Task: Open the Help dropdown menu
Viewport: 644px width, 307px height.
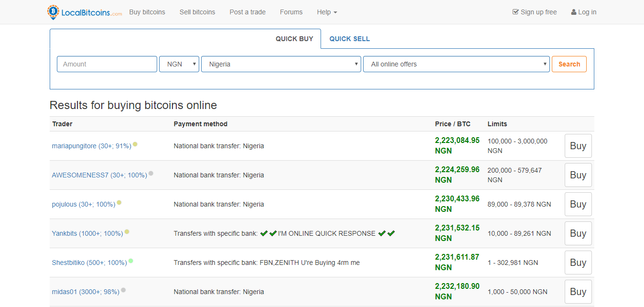Action: 327,12
